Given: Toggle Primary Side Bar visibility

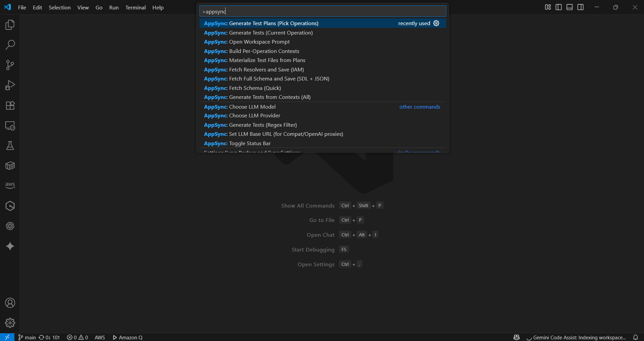Looking at the screenshot, I should (x=559, y=7).
